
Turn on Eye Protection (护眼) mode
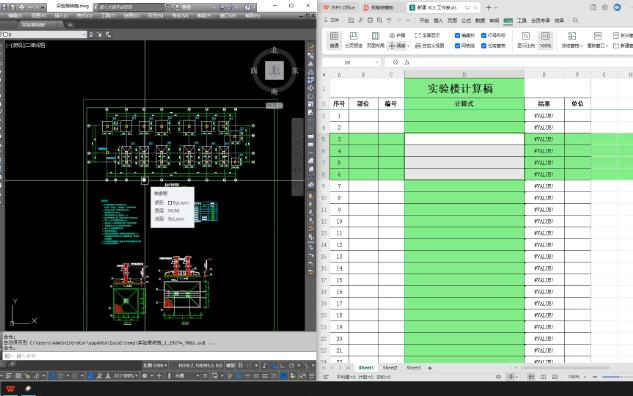[x=398, y=36]
